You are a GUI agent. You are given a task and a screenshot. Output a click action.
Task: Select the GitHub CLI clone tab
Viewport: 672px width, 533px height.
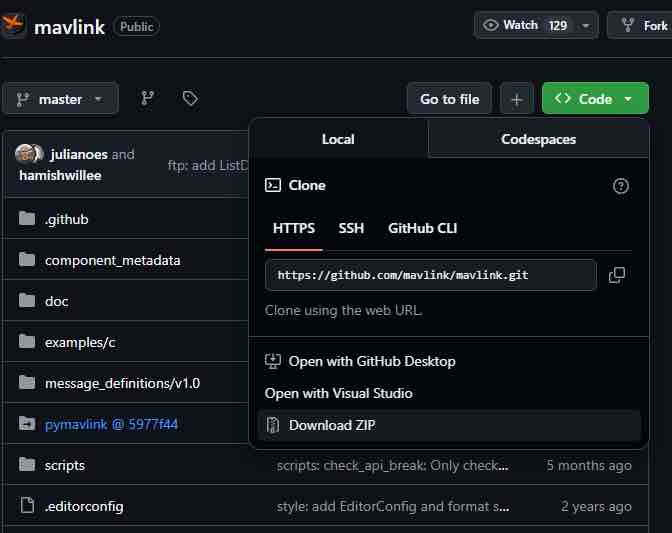tap(422, 228)
